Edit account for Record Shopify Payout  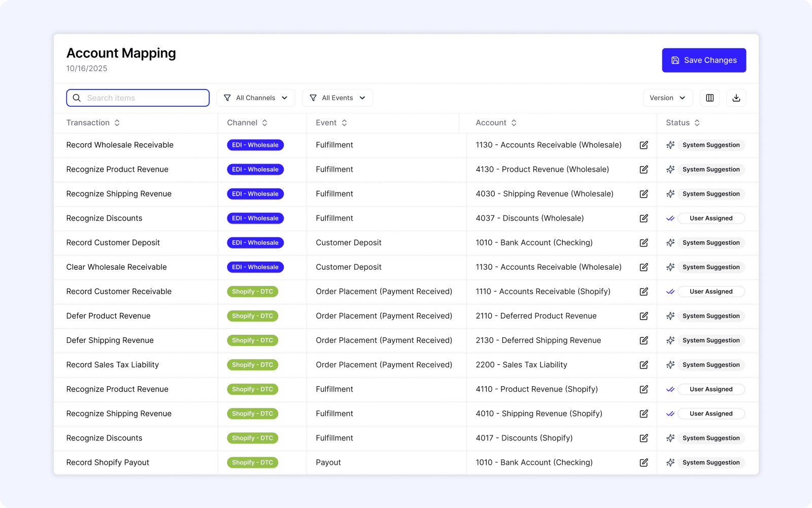point(644,462)
